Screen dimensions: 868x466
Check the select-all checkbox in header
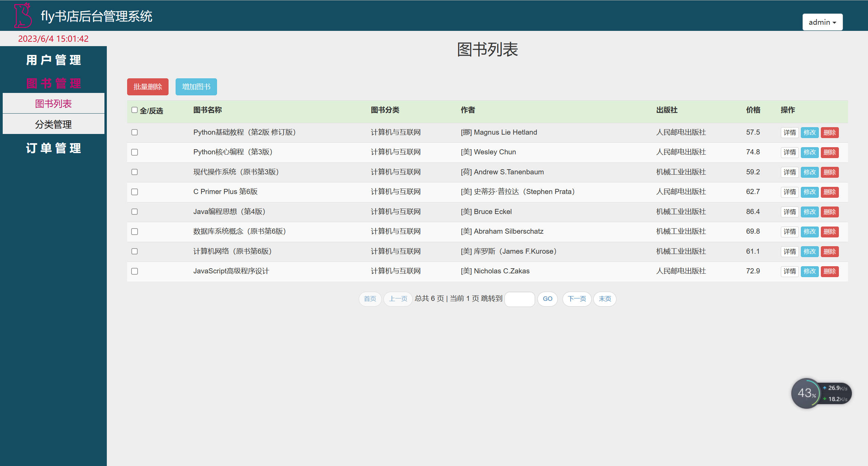(x=134, y=110)
